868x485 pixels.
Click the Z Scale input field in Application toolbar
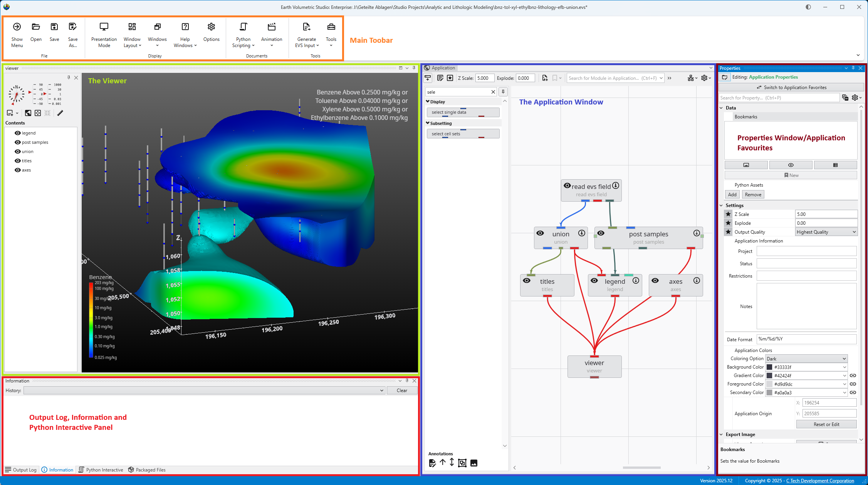[x=484, y=78]
